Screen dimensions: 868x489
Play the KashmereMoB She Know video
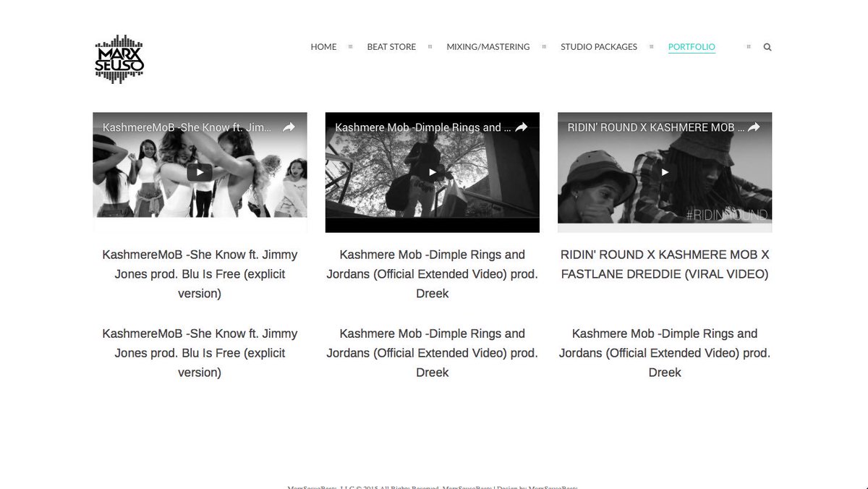tap(200, 172)
